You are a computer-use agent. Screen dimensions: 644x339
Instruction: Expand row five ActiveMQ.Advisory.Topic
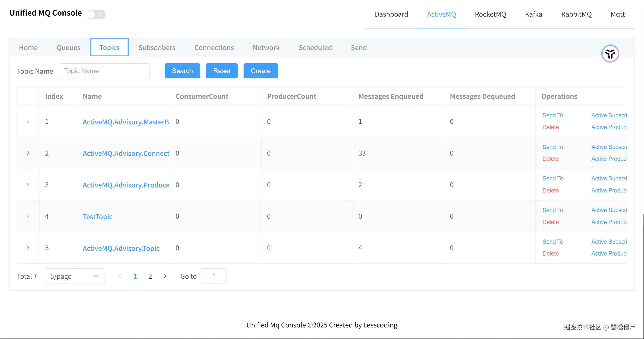point(28,248)
